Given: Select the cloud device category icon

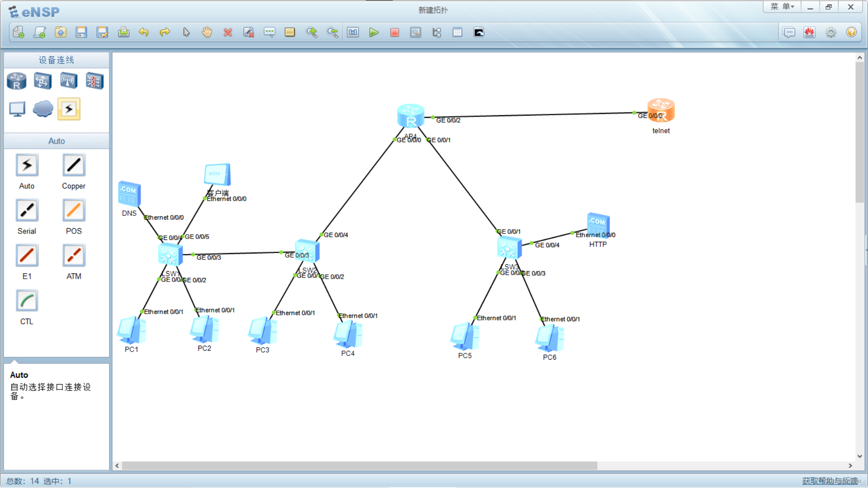Looking at the screenshot, I should click(x=43, y=109).
